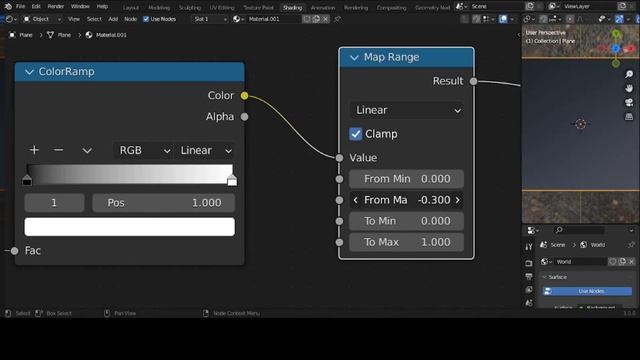Switch to the Compositing workspace tab

(x=391, y=8)
